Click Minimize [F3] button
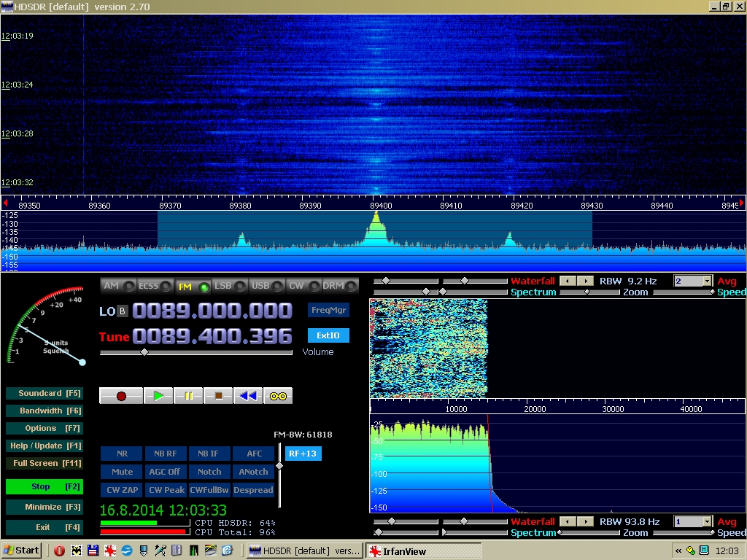The image size is (747, 560). (x=44, y=507)
